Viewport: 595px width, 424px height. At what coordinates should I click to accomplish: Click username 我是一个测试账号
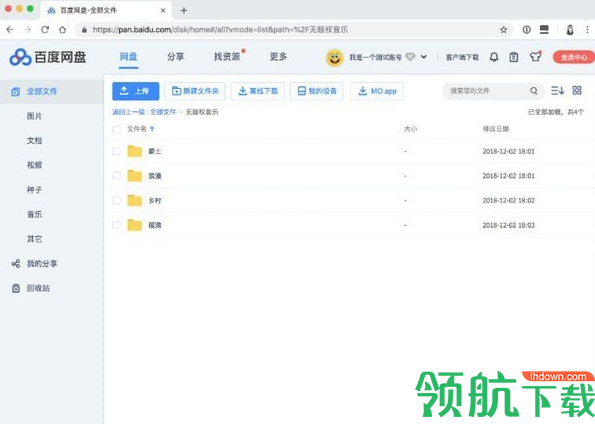click(375, 57)
